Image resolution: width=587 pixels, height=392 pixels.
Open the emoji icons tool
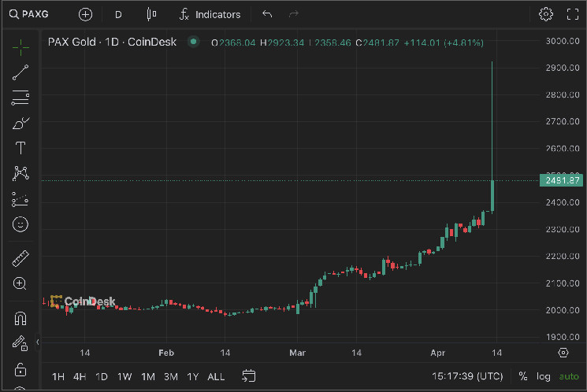point(20,224)
